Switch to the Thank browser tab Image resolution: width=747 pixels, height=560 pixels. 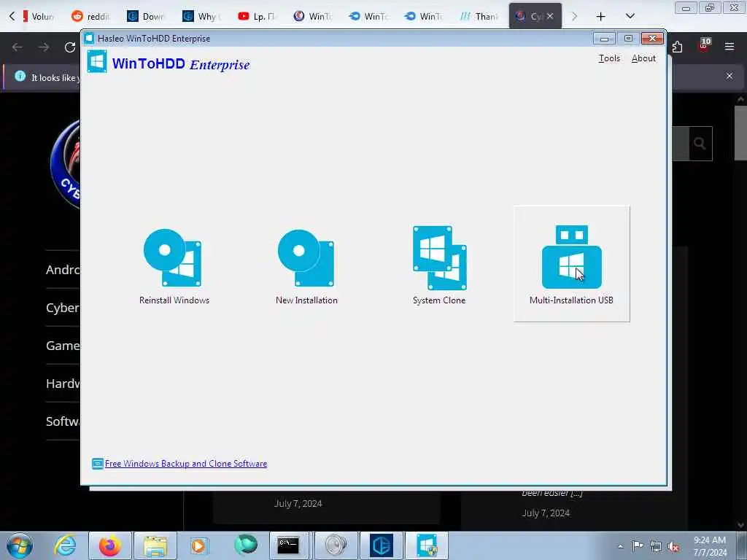tap(479, 16)
